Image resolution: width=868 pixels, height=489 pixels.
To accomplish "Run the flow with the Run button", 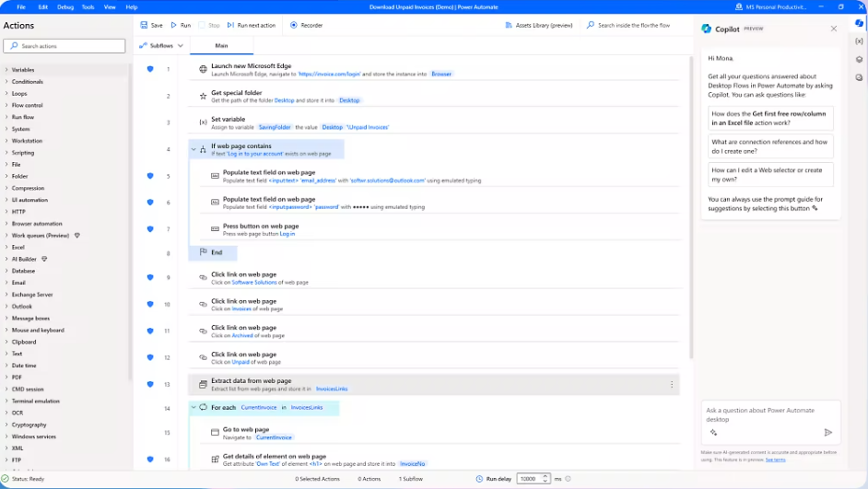I will [181, 25].
